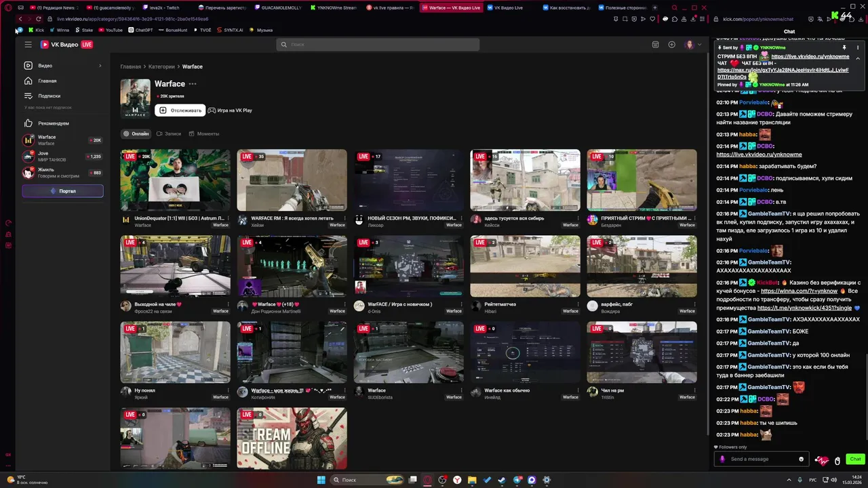Screen dimensions: 868x488
Task: Open File Explorer from the taskbar
Action: [x=472, y=480]
